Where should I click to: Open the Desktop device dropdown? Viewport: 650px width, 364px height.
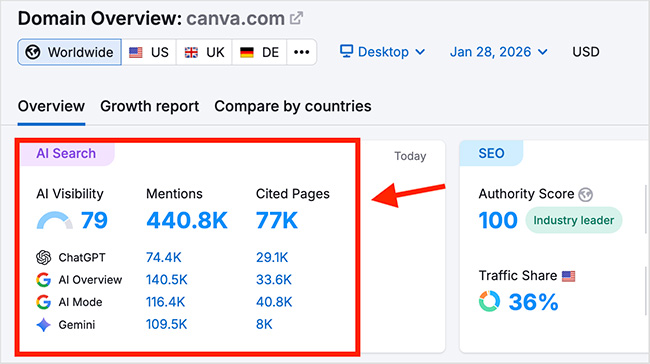click(x=383, y=52)
